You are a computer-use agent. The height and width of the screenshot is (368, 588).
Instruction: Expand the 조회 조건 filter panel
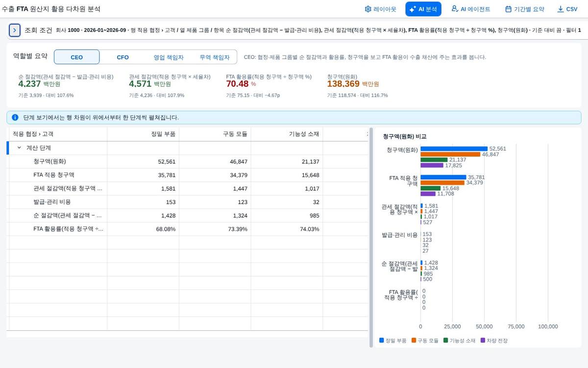pyautogui.click(x=15, y=30)
